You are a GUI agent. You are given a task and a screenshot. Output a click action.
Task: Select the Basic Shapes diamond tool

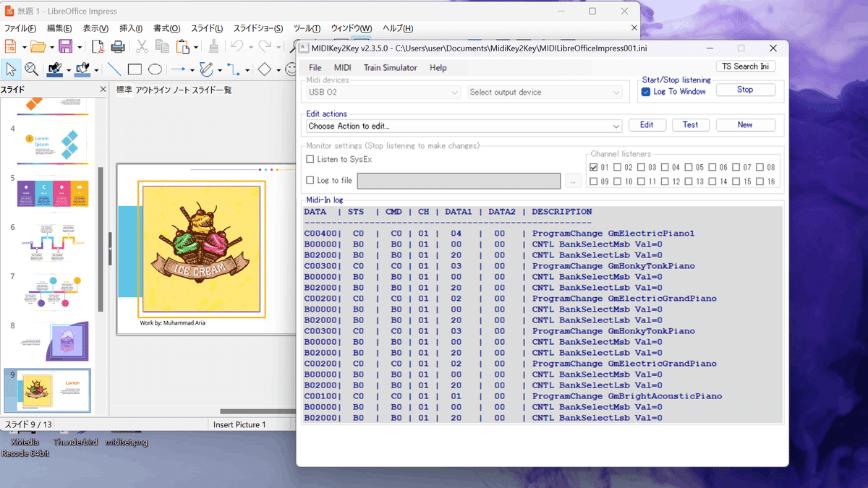click(264, 69)
